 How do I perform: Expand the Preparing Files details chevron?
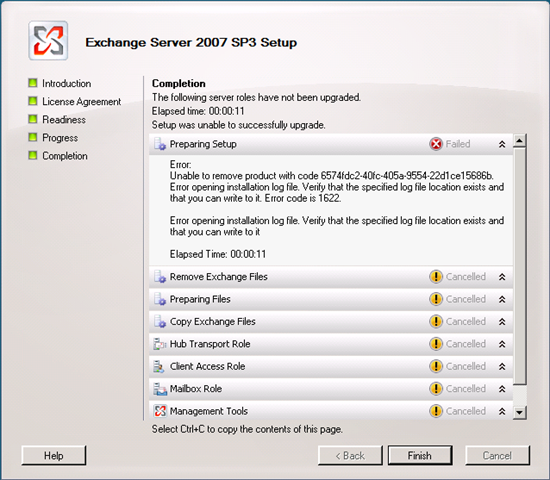502,299
